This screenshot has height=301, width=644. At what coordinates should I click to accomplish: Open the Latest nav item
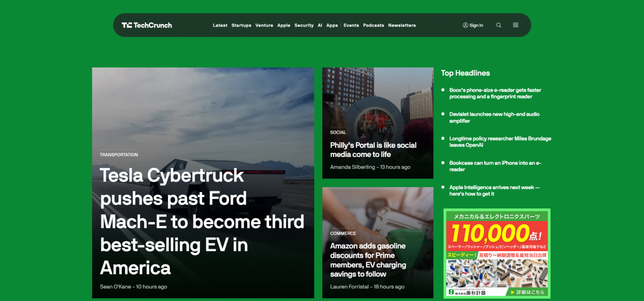pyautogui.click(x=220, y=25)
